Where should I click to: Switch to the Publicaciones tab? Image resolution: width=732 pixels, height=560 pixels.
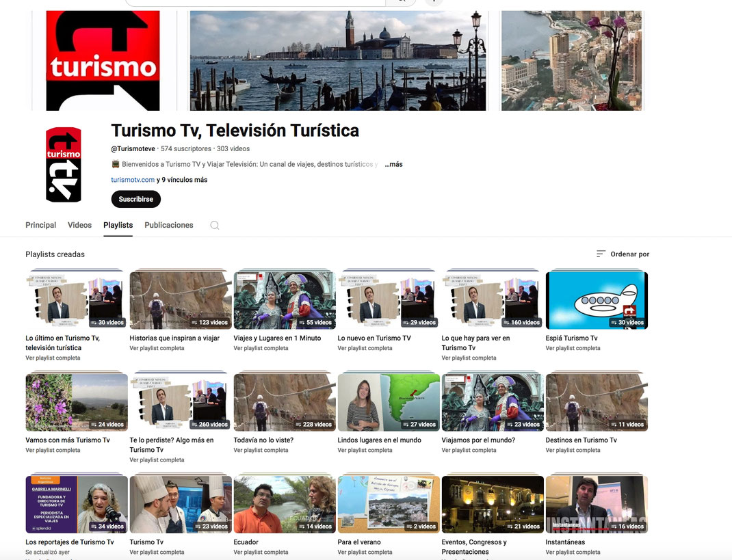[x=168, y=224]
